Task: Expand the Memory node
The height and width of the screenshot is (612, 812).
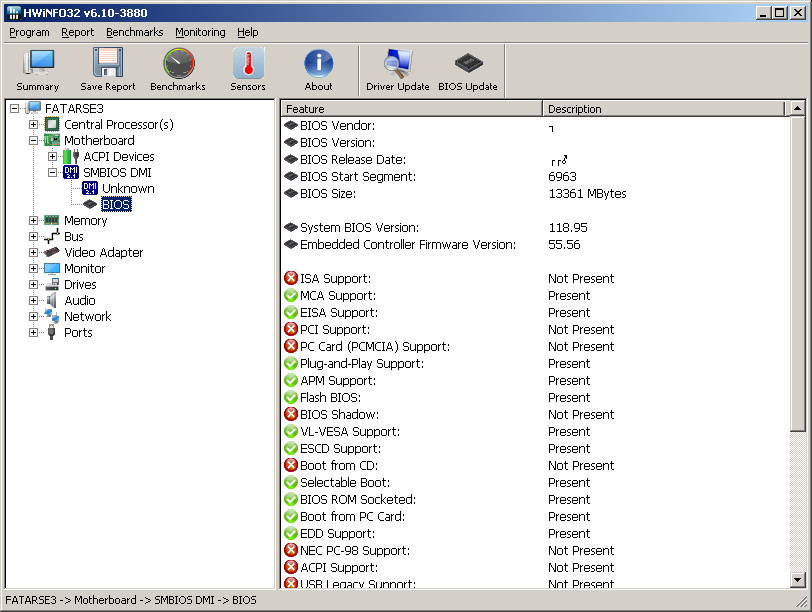Action: click(34, 221)
